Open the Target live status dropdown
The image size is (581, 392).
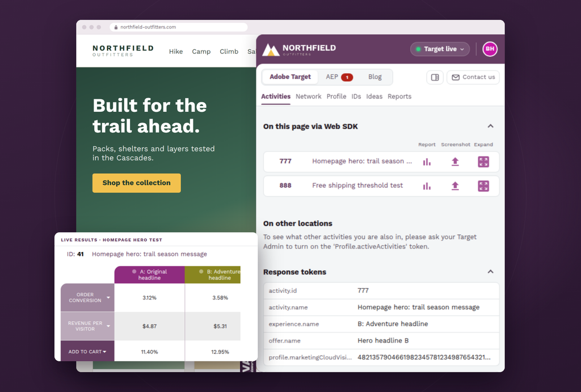(440, 49)
